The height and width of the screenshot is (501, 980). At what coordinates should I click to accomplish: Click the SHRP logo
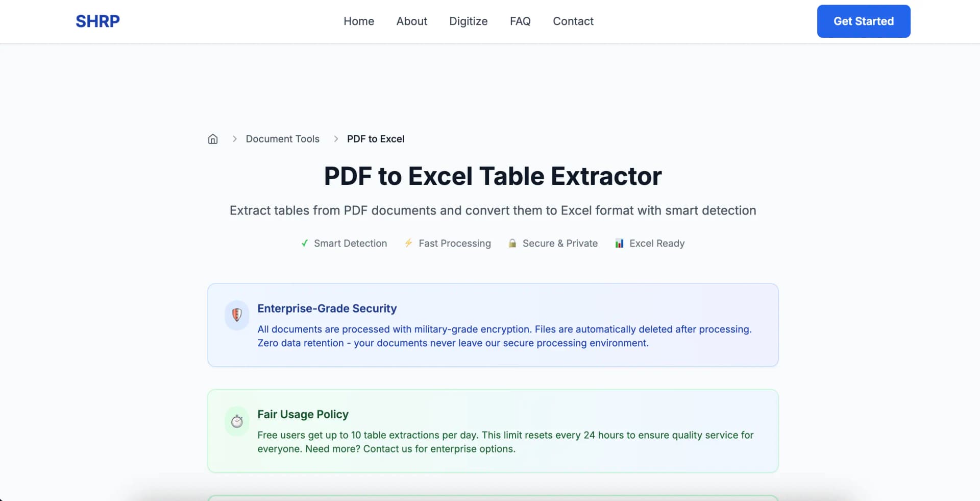coord(97,21)
